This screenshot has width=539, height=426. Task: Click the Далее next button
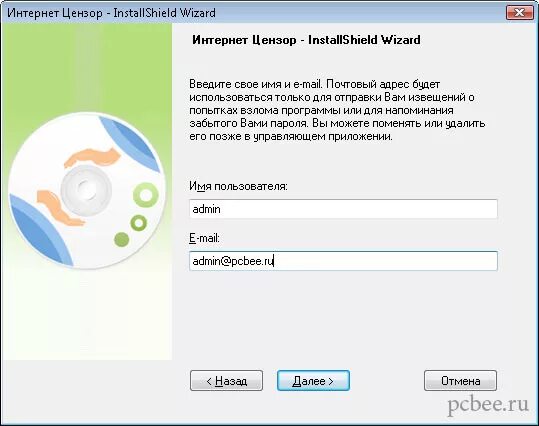(x=313, y=381)
